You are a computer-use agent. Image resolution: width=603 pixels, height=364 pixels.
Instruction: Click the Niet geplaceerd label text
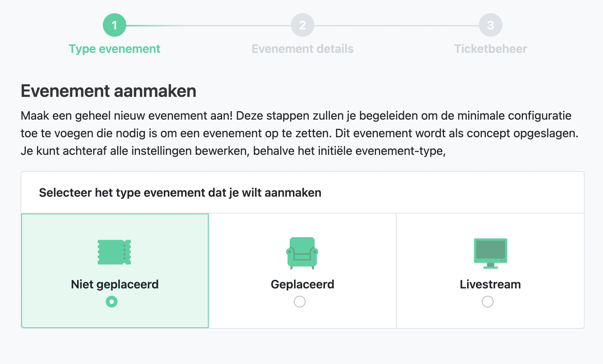coord(115,284)
